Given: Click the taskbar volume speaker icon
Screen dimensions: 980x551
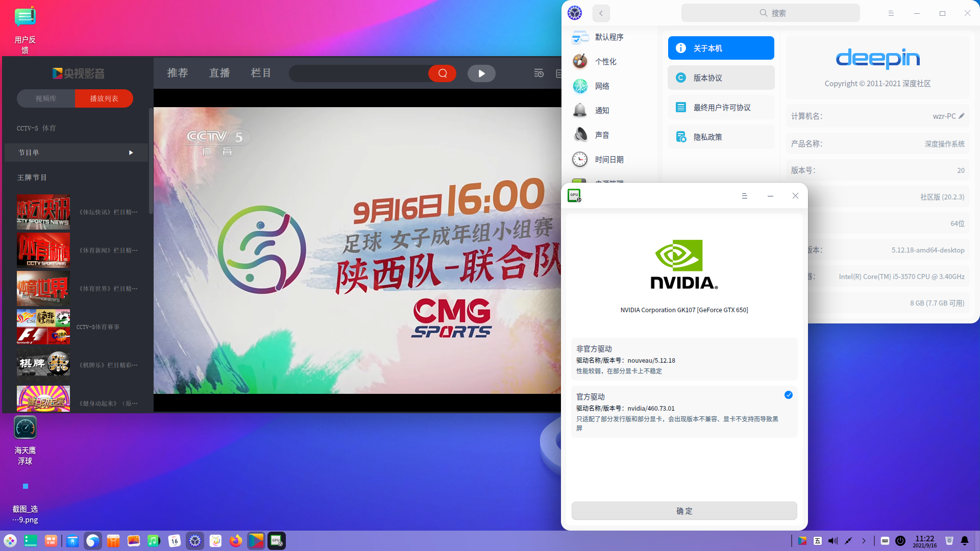Looking at the screenshot, I should click(x=833, y=541).
